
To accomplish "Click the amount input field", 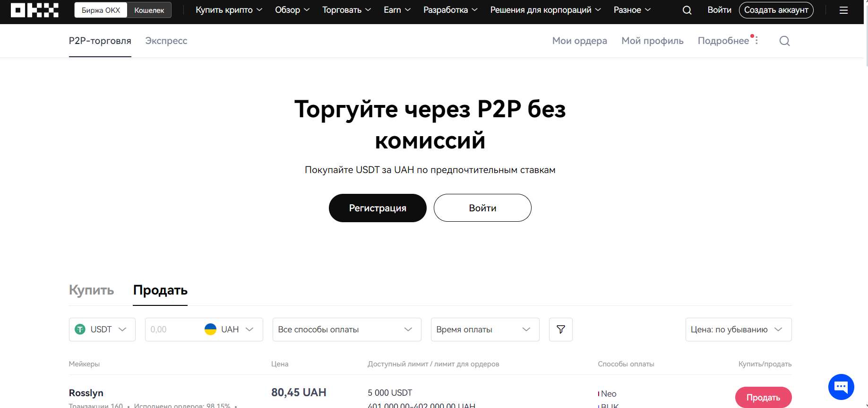I will click(173, 330).
